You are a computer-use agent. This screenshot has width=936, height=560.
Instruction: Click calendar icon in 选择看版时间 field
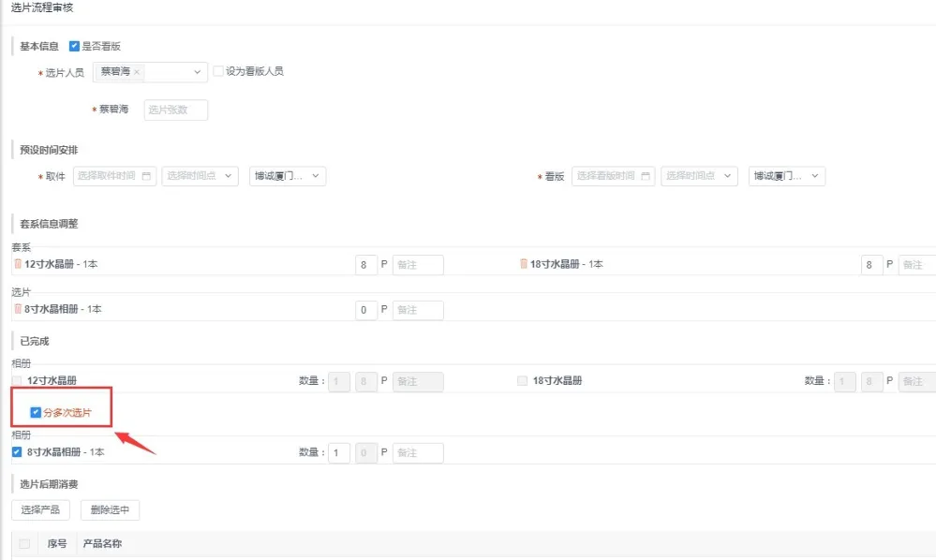[x=645, y=176]
